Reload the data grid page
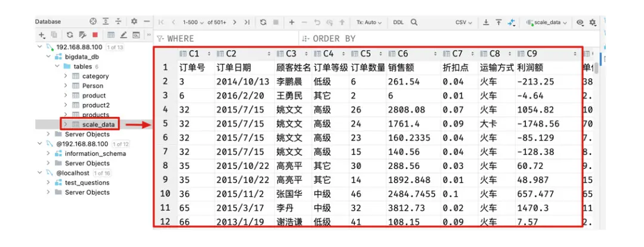Screen dimensions: 644x247 coord(264,22)
